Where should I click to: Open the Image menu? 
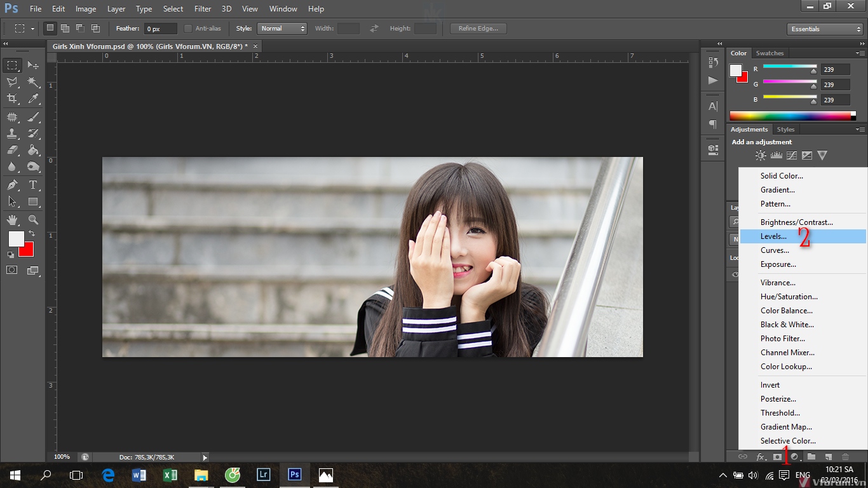pos(86,9)
